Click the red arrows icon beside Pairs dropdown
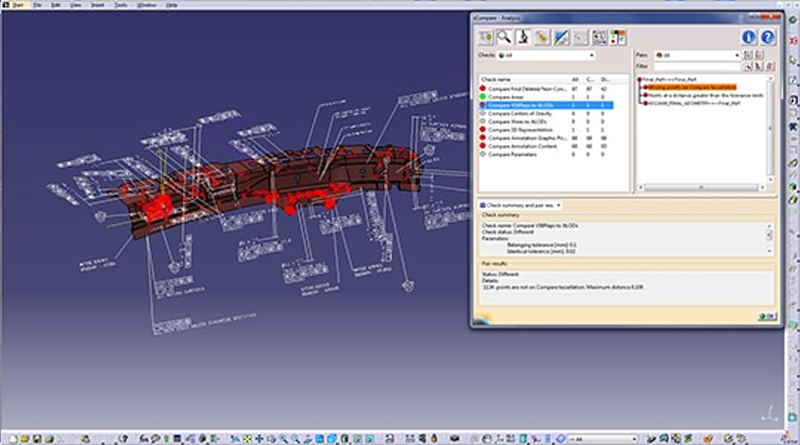Viewport: 800px width, 445px height. coord(759,55)
